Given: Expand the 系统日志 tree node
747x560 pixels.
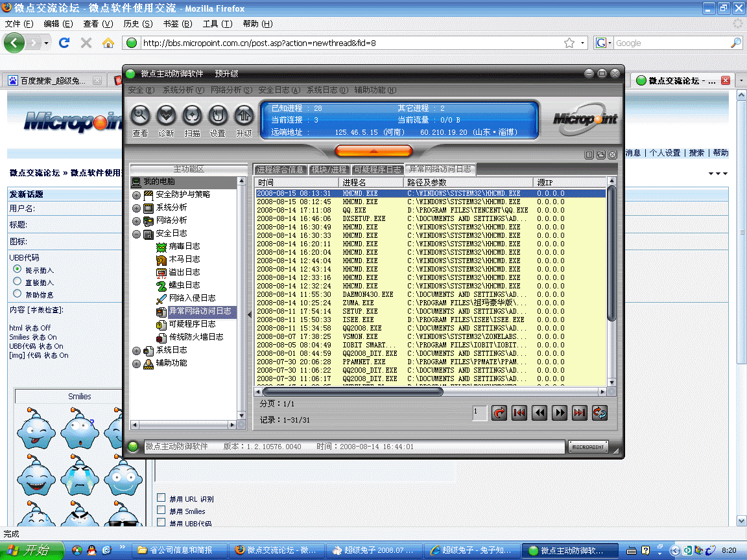Looking at the screenshot, I should coord(136,351).
